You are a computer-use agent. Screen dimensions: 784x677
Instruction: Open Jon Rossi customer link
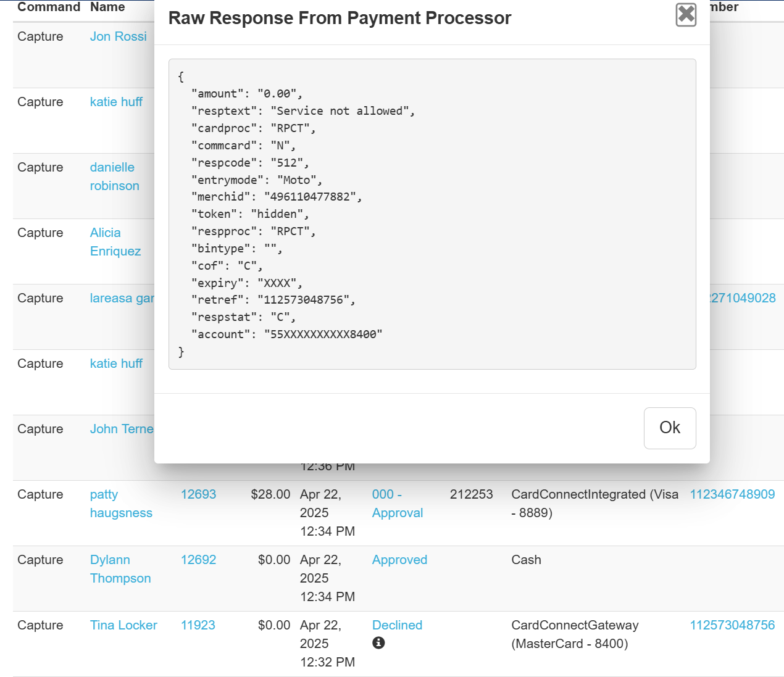(119, 36)
